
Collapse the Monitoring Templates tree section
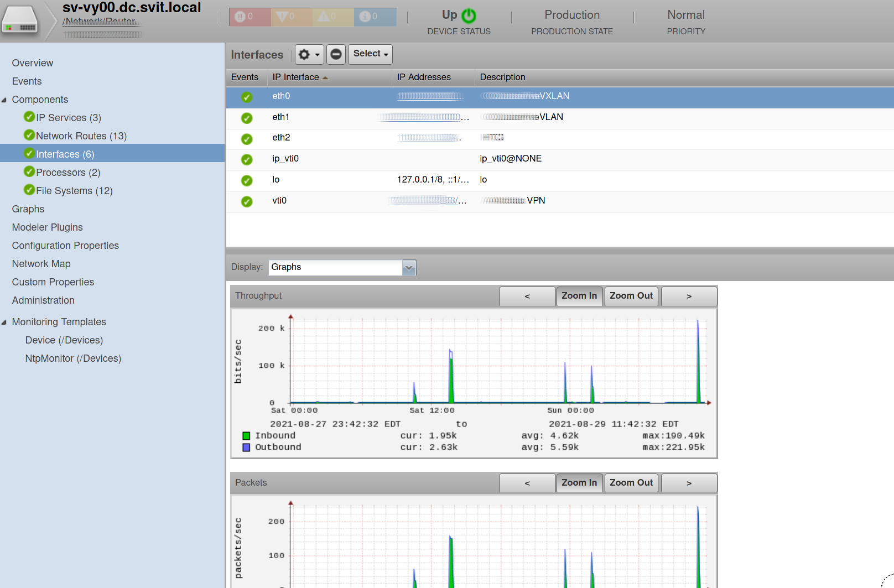(x=4, y=322)
